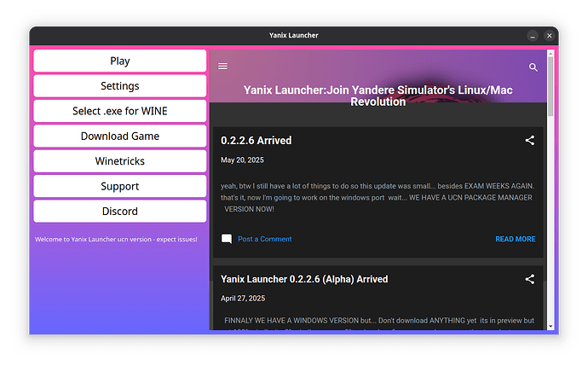Screen dimensions: 588x366
Task: Click READ MORE on first post
Action: (515, 239)
